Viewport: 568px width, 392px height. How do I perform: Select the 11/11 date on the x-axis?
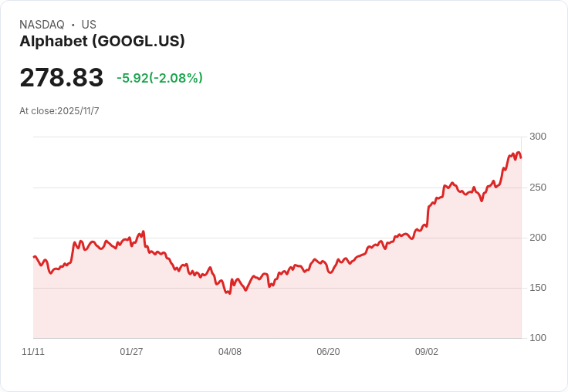[x=33, y=352]
